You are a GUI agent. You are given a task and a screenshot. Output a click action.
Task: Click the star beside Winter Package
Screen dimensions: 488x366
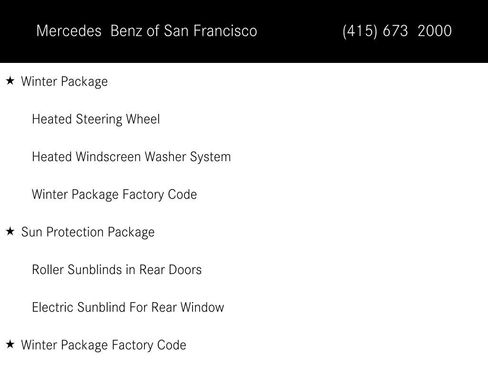coord(10,80)
